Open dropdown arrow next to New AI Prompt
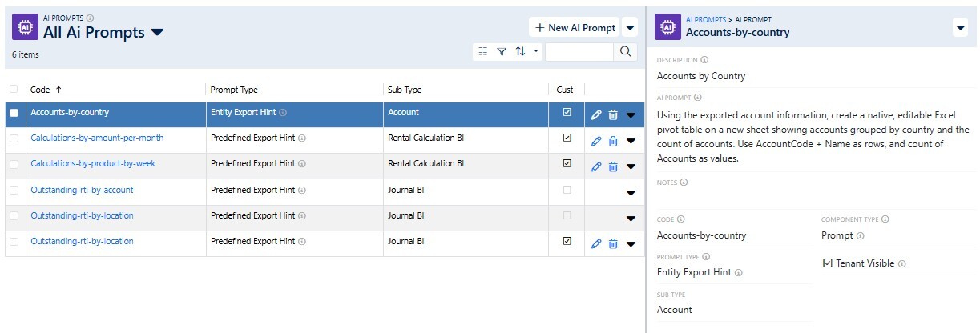The width and height of the screenshot is (980, 333). pos(631,28)
